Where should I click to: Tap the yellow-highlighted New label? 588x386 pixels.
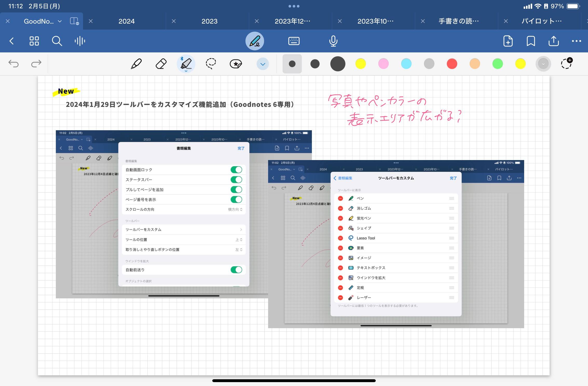click(x=66, y=91)
